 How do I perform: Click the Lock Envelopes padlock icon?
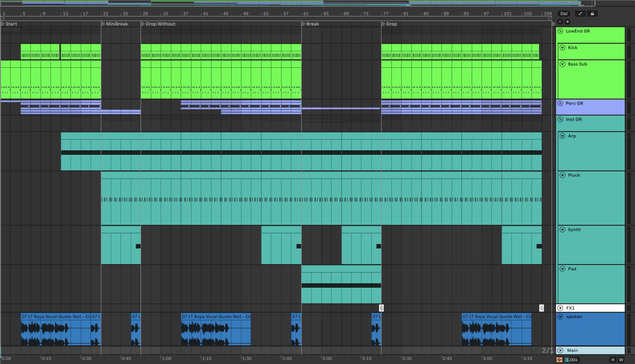pyautogui.click(x=592, y=14)
